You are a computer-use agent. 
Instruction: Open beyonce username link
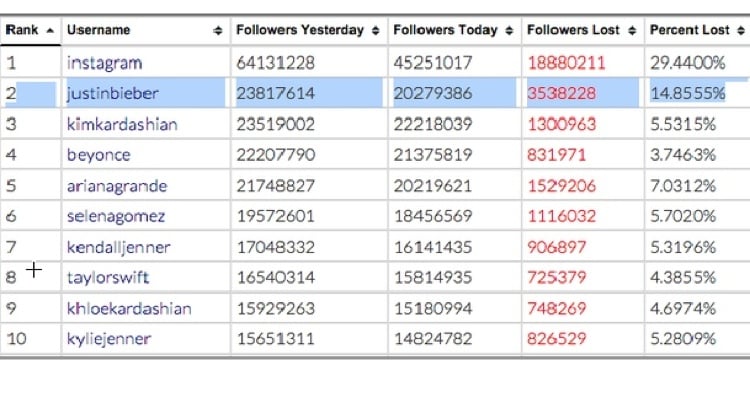pyautogui.click(x=99, y=155)
